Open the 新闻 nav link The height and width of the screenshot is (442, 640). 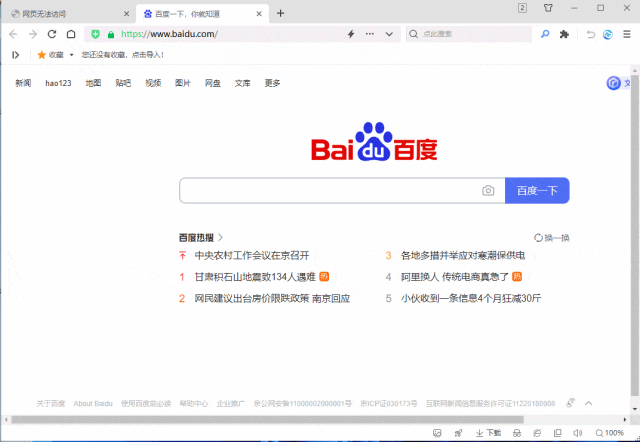tap(23, 83)
